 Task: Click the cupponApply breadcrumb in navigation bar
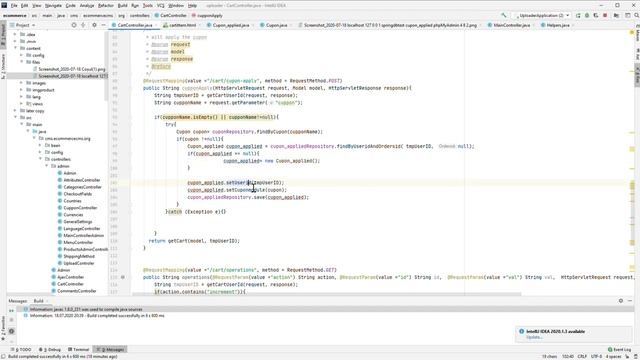click(207, 16)
